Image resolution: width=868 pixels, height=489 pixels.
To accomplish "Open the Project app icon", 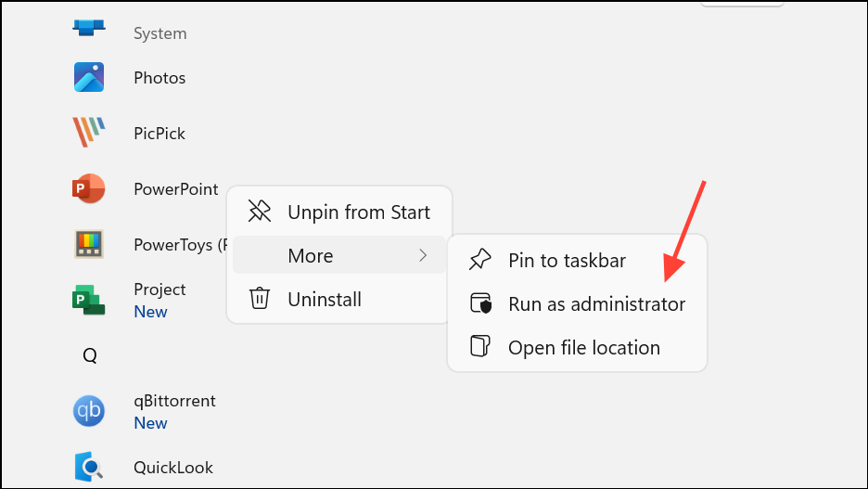I will pyautogui.click(x=89, y=300).
